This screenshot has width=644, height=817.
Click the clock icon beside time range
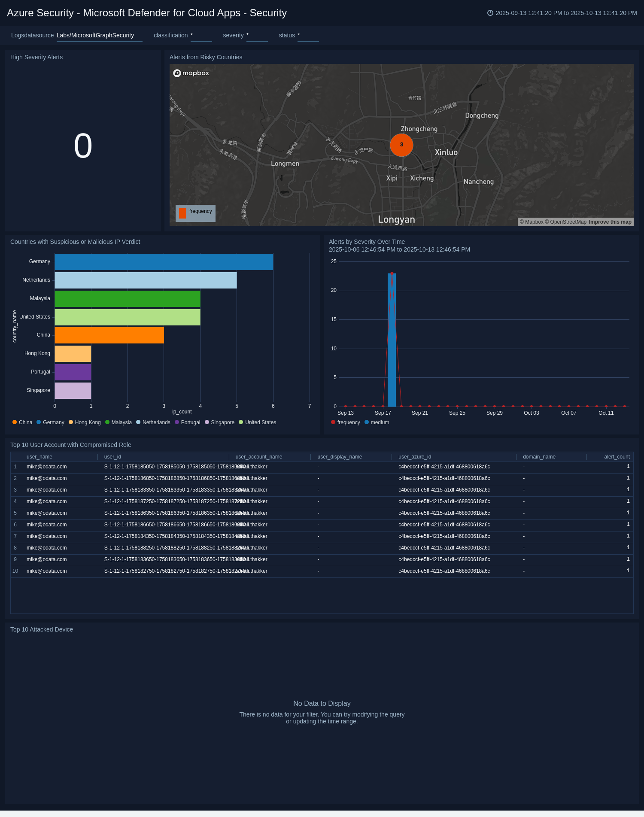pos(490,13)
